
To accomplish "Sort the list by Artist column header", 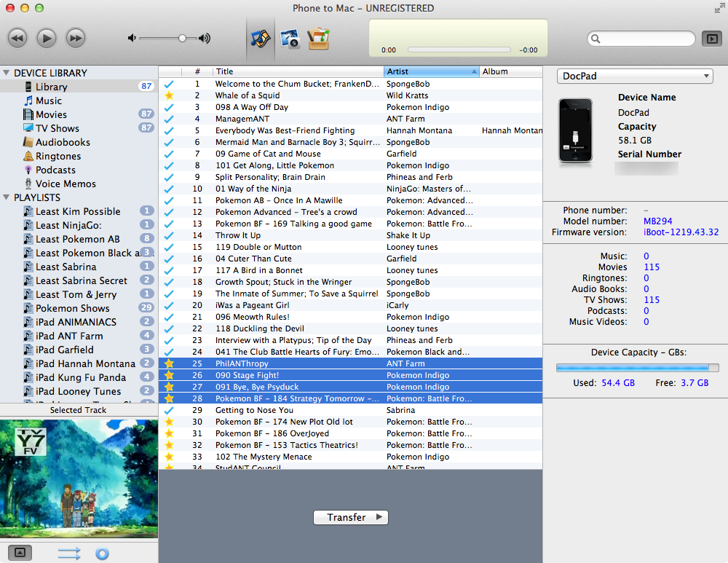I will (431, 71).
